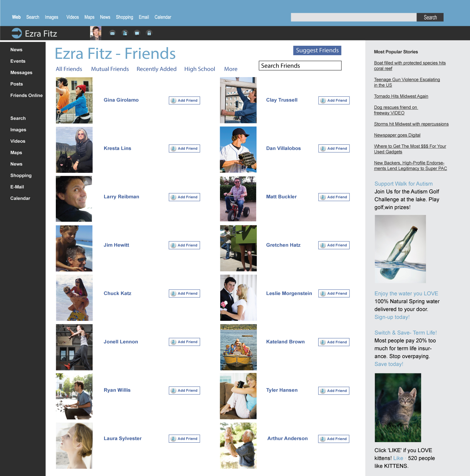Open E-Mail in the left sidebar

pyautogui.click(x=17, y=187)
